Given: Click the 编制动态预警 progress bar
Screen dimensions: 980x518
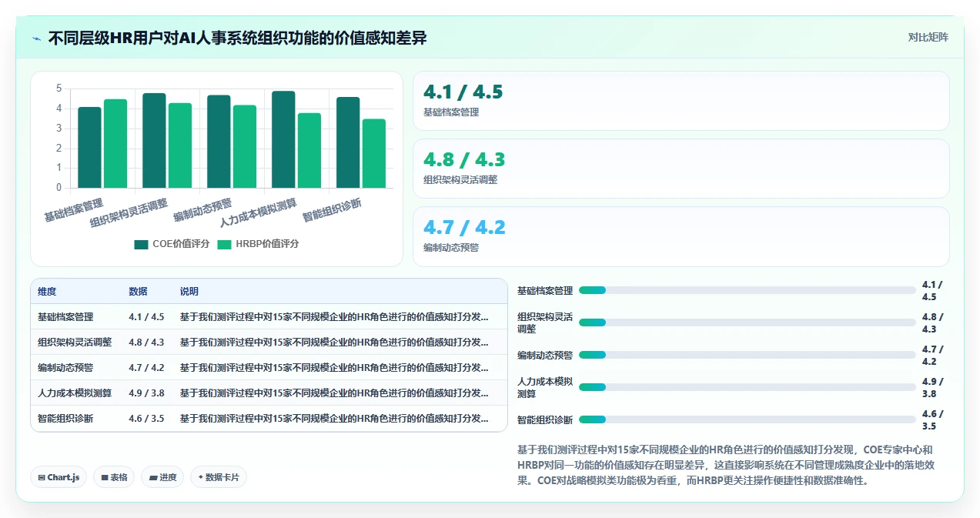Looking at the screenshot, I should click(747, 355).
